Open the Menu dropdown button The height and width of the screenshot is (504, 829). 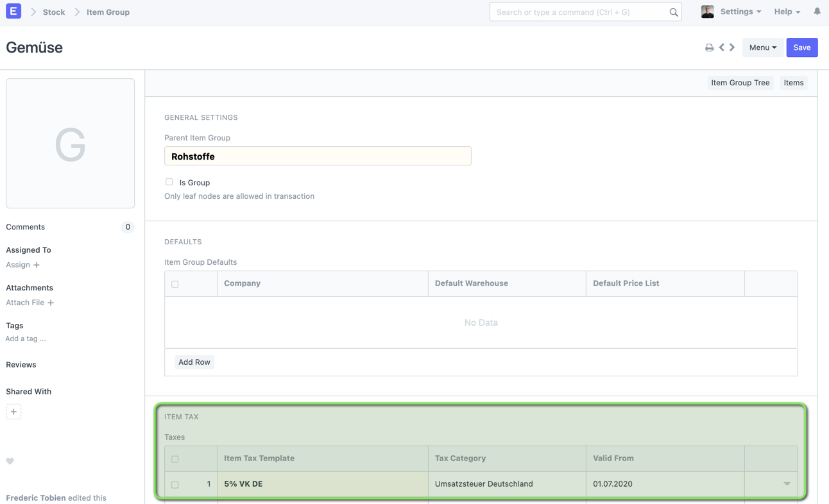click(x=762, y=47)
